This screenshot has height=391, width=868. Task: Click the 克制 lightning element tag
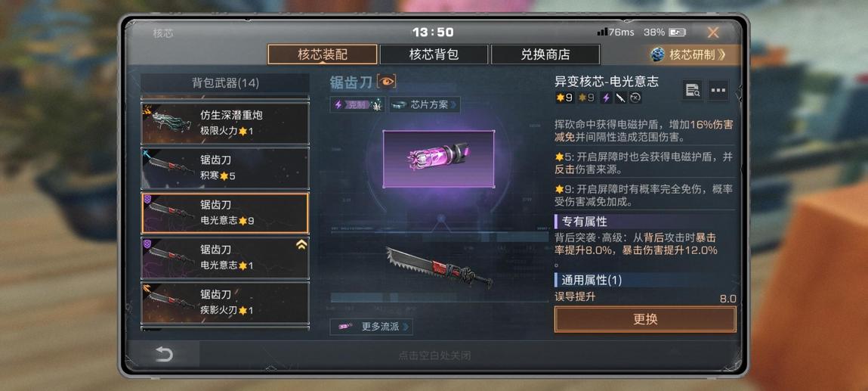pos(351,104)
